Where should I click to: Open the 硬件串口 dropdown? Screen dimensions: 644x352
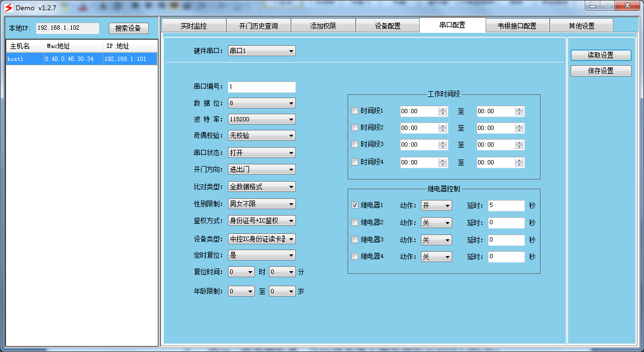261,51
